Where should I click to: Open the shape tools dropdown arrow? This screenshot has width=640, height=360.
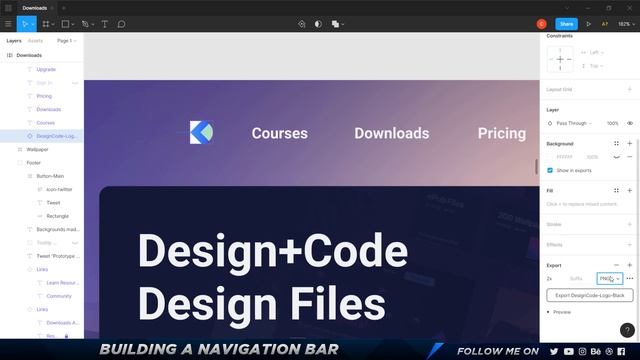coord(73,24)
